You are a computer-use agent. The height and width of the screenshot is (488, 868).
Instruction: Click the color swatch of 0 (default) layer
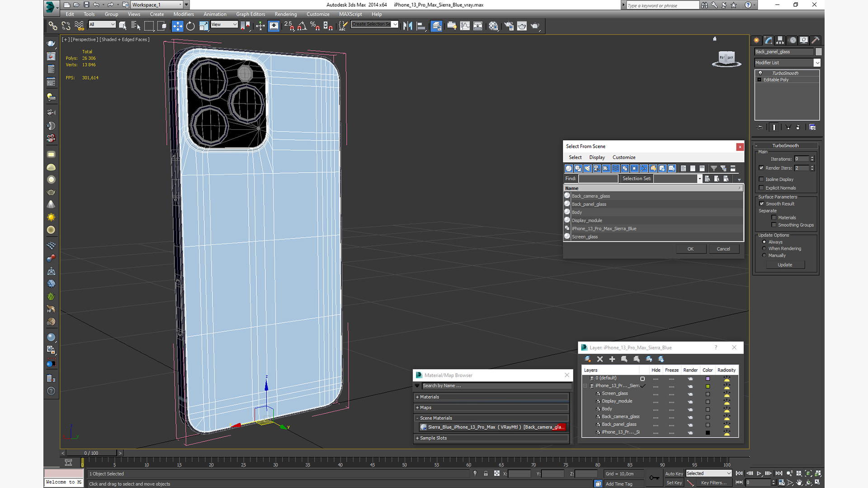[708, 379]
